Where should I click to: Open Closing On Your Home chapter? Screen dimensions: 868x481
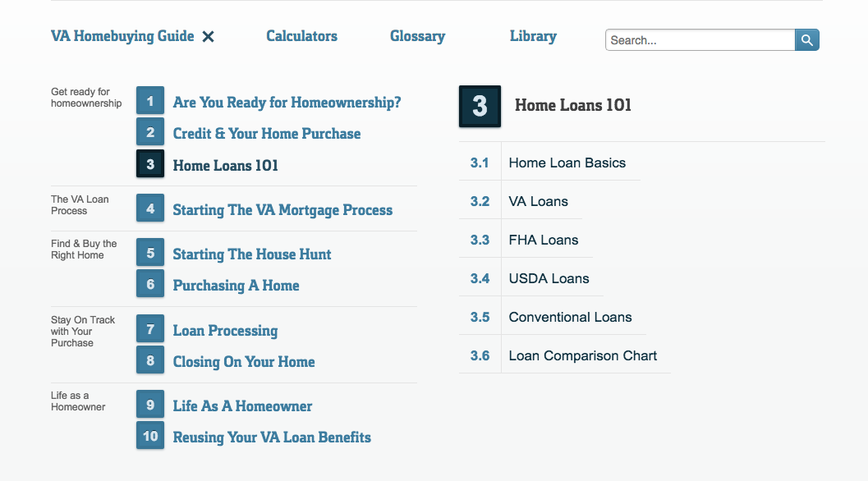click(x=244, y=361)
